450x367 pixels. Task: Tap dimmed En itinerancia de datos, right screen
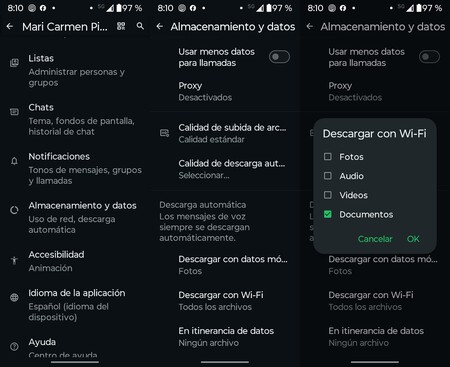point(375,337)
